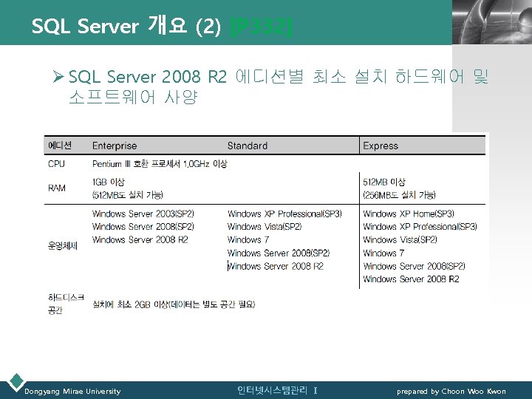Click the heading line '소프트웨어 사양'
The width and height of the screenshot is (532, 399).
pyautogui.click(x=133, y=97)
